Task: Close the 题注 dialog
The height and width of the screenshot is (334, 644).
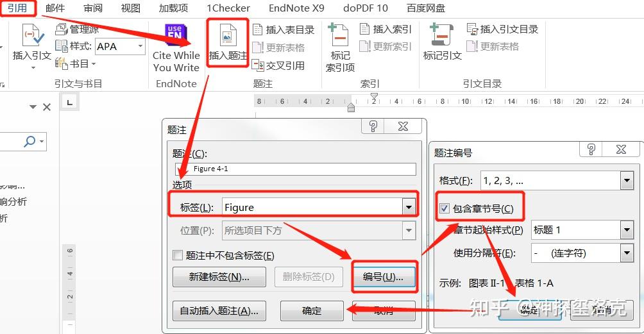Action: click(403, 126)
